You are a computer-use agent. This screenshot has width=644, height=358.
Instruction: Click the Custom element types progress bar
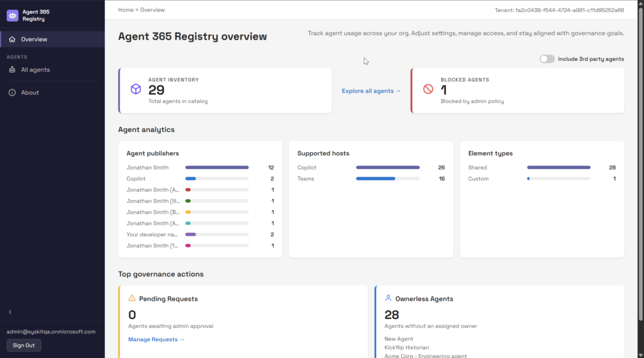coord(558,179)
